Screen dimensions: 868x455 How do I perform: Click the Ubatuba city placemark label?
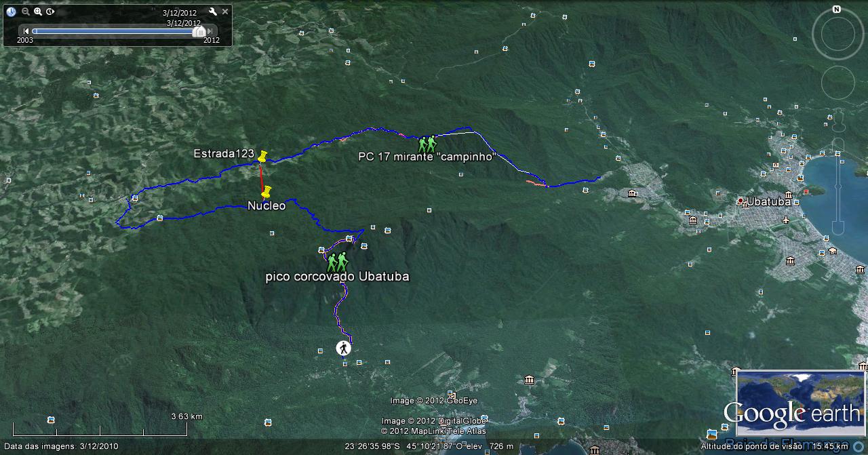point(768,202)
